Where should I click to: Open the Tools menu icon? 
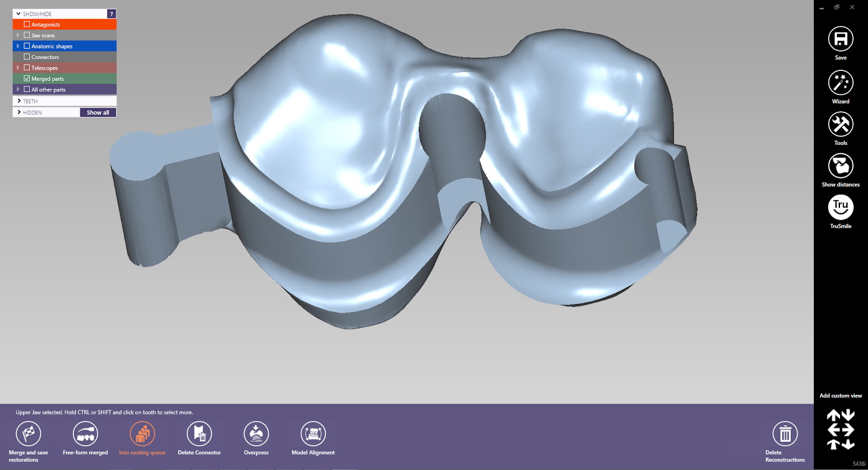point(841,124)
